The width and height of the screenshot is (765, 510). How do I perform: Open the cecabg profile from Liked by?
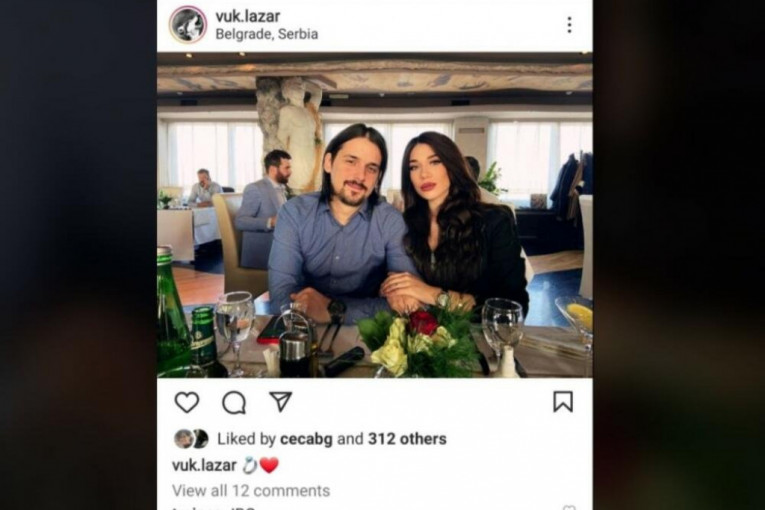point(306,439)
